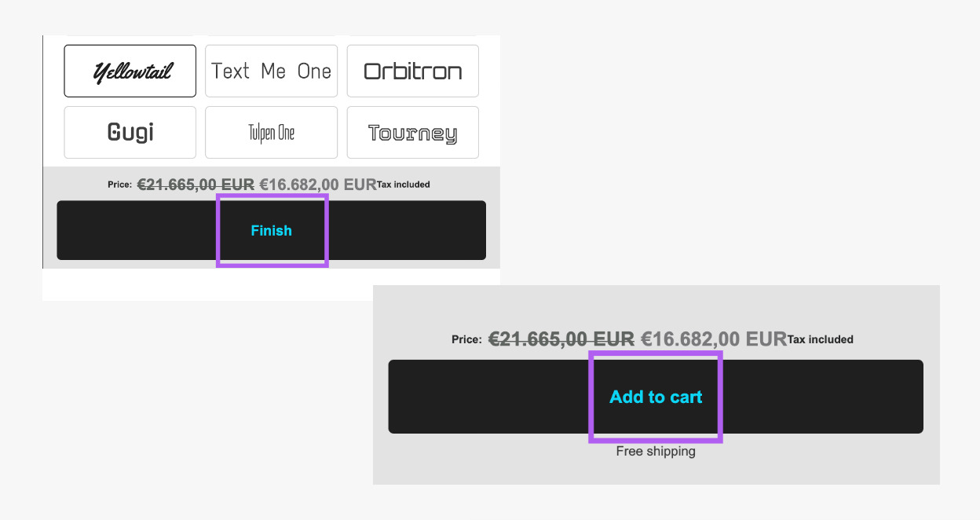Click Tax included label above Add to cart

point(820,340)
